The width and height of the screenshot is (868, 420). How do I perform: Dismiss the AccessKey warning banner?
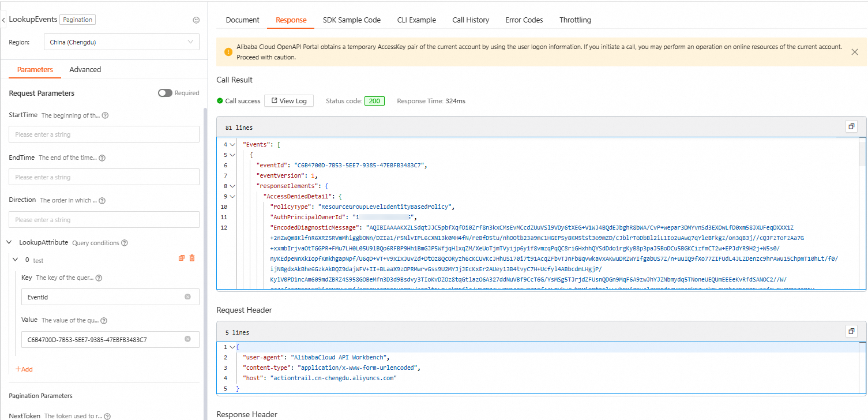tap(855, 52)
